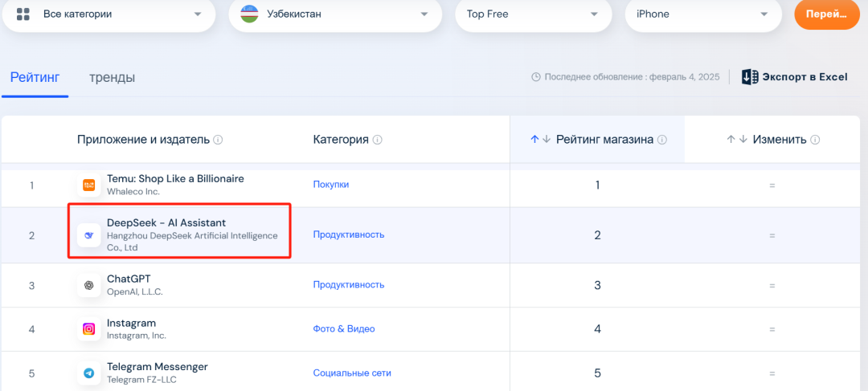This screenshot has width=868, height=391.
Task: Open DeepSeek - AI Assistant app
Action: tap(166, 223)
